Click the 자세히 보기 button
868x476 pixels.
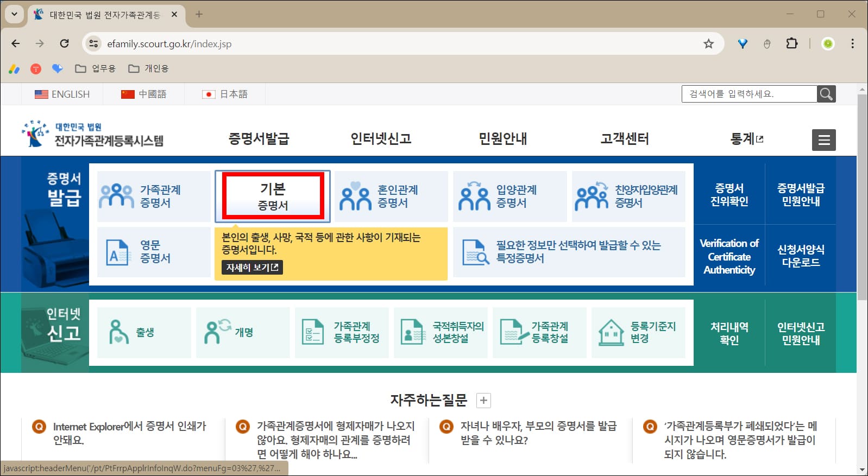252,268
